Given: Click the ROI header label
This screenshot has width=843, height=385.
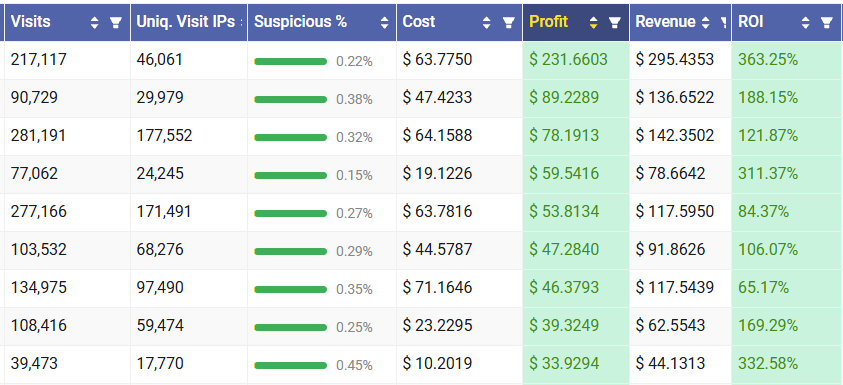Looking at the screenshot, I should tap(751, 22).
